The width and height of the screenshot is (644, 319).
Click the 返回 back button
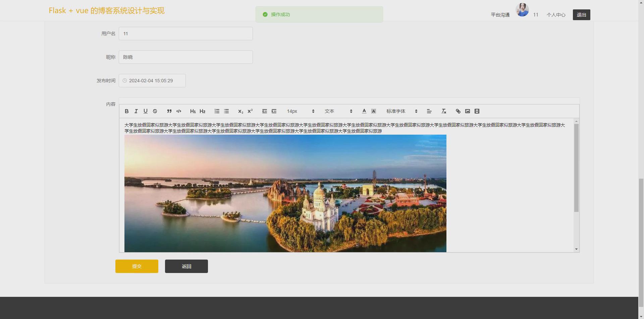tap(186, 266)
